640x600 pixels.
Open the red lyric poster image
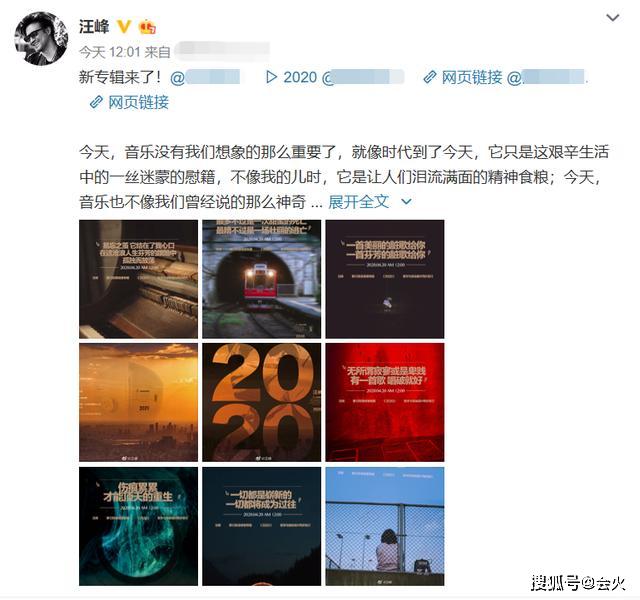coord(385,402)
